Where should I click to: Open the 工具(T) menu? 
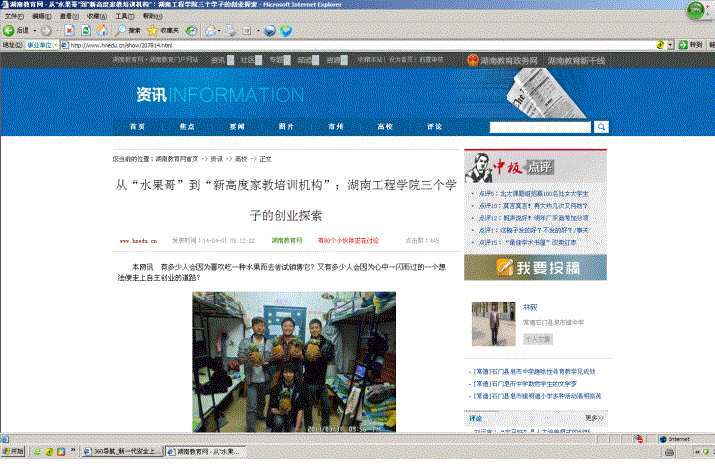[124, 17]
